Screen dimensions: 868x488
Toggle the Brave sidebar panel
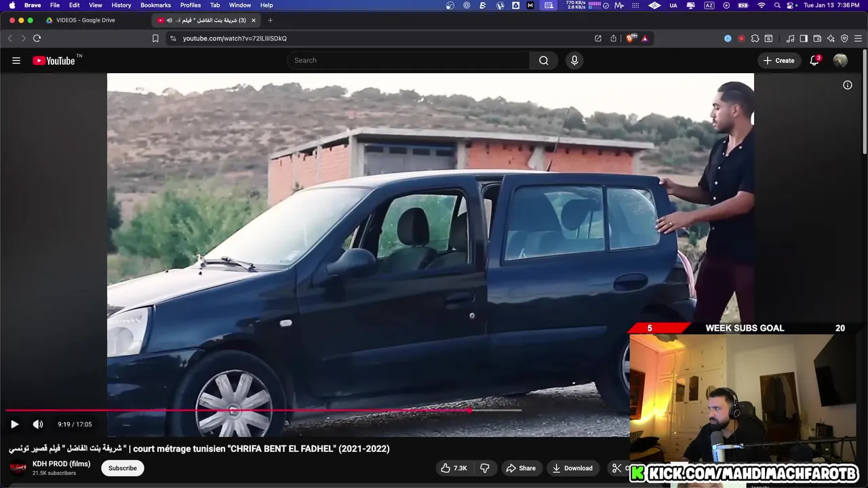[x=804, y=39]
